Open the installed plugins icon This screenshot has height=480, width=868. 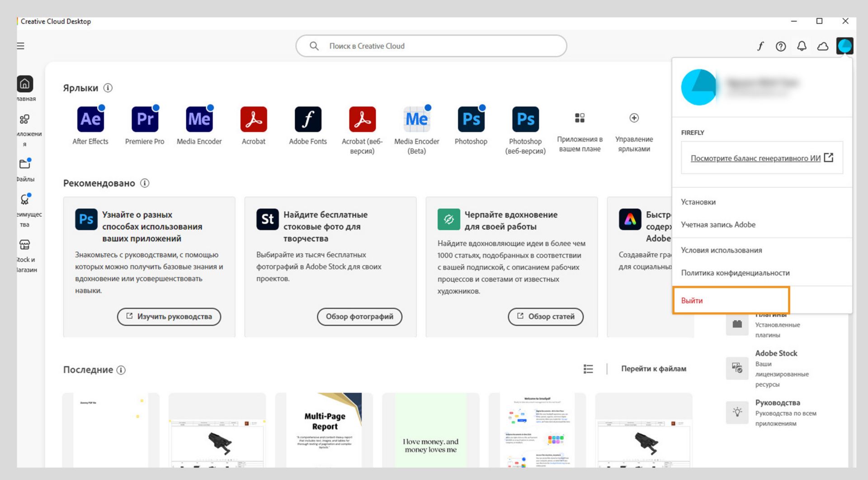[737, 324]
